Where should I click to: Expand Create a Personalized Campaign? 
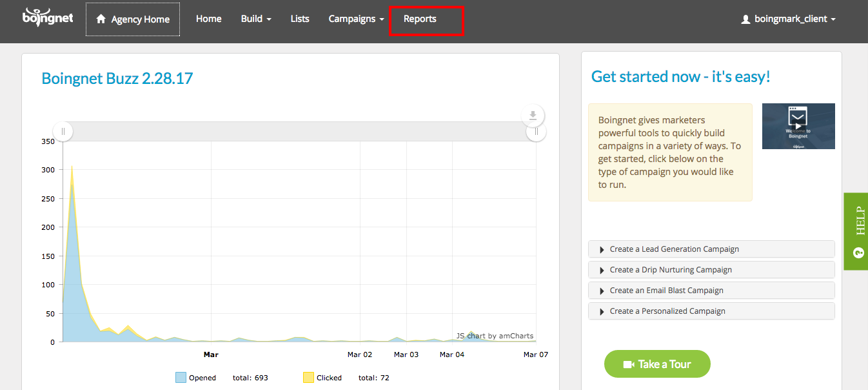[x=711, y=311]
